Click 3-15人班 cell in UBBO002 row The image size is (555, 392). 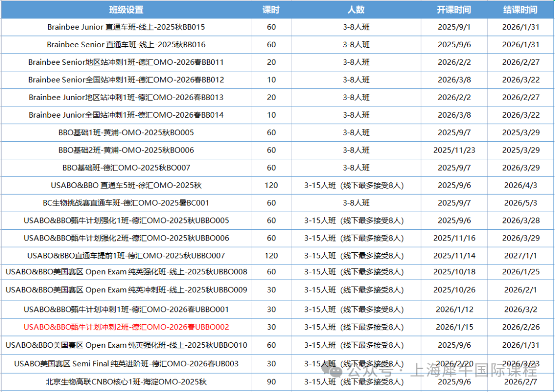coord(356,327)
